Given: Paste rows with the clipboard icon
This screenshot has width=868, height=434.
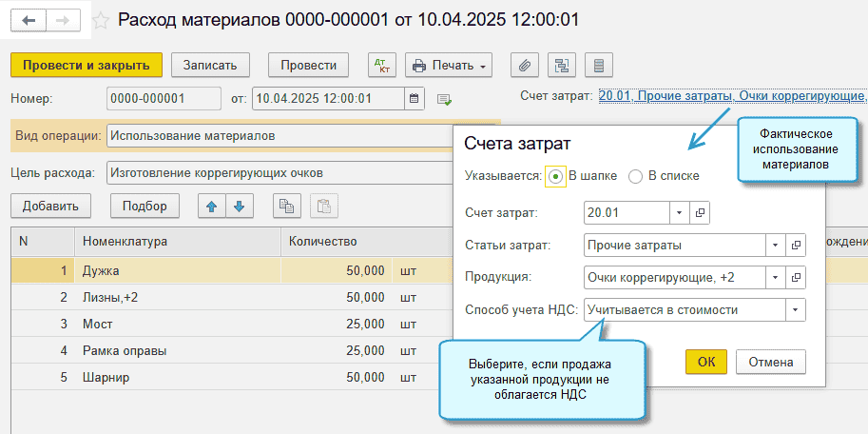Looking at the screenshot, I should pyautogui.click(x=324, y=206).
